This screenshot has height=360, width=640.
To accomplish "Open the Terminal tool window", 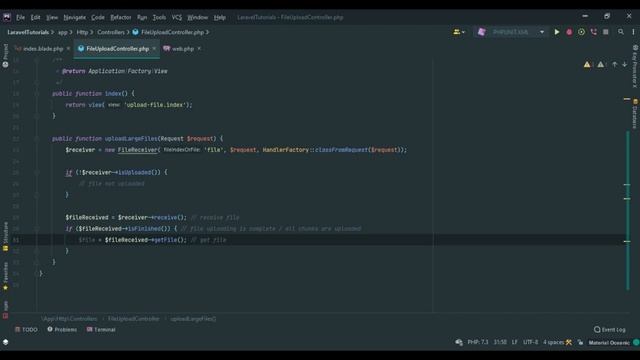I will click(x=101, y=329).
